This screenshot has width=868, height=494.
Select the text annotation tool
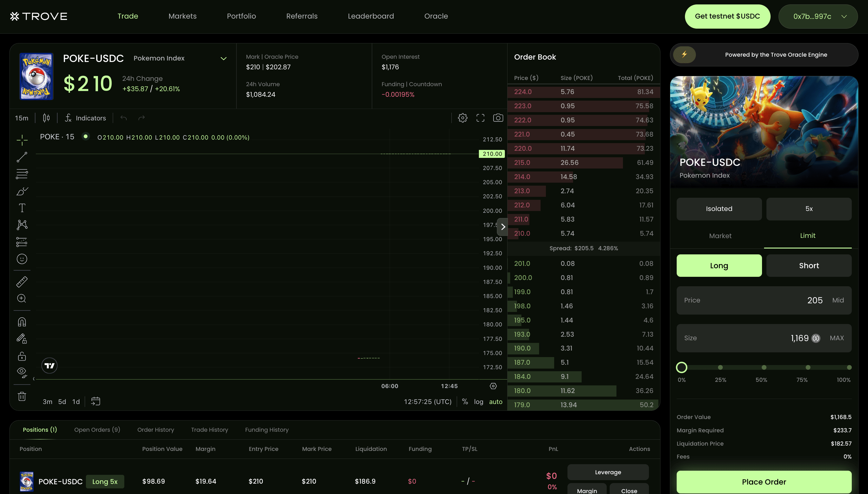pyautogui.click(x=22, y=208)
